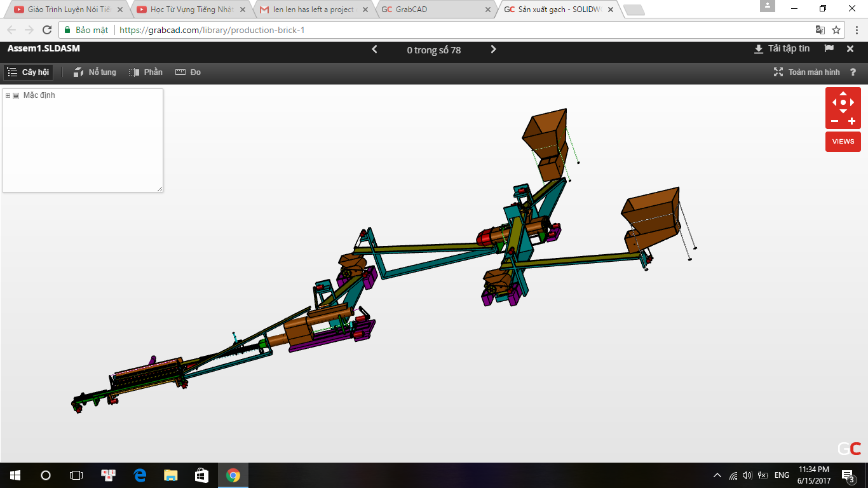Open the Google Translate page icon
Screen dimensions: 868x488
(x=820, y=30)
